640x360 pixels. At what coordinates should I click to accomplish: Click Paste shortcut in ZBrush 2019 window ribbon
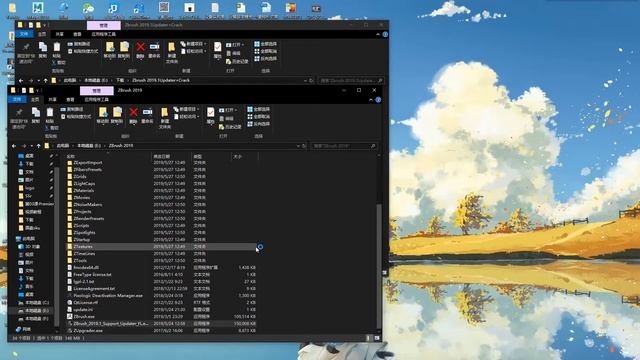click(x=76, y=117)
